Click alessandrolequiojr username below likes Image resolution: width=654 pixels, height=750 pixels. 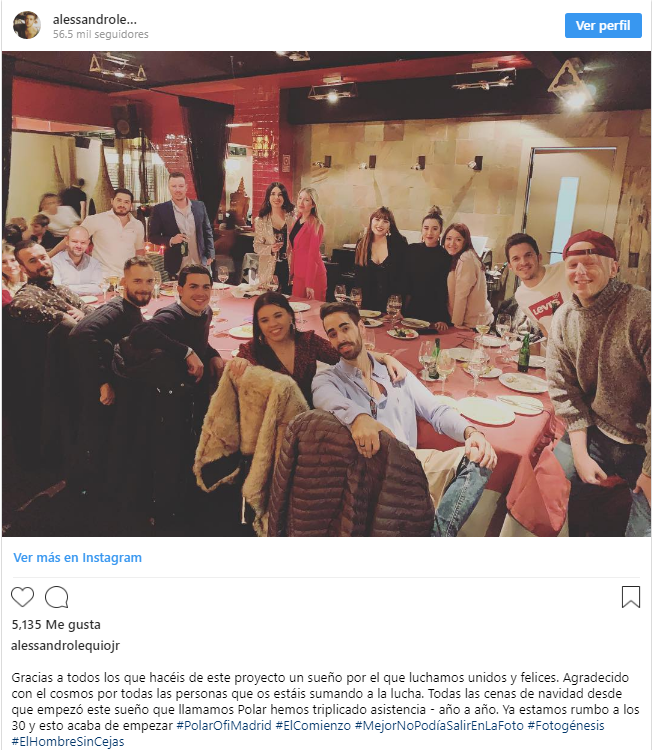coord(66,645)
